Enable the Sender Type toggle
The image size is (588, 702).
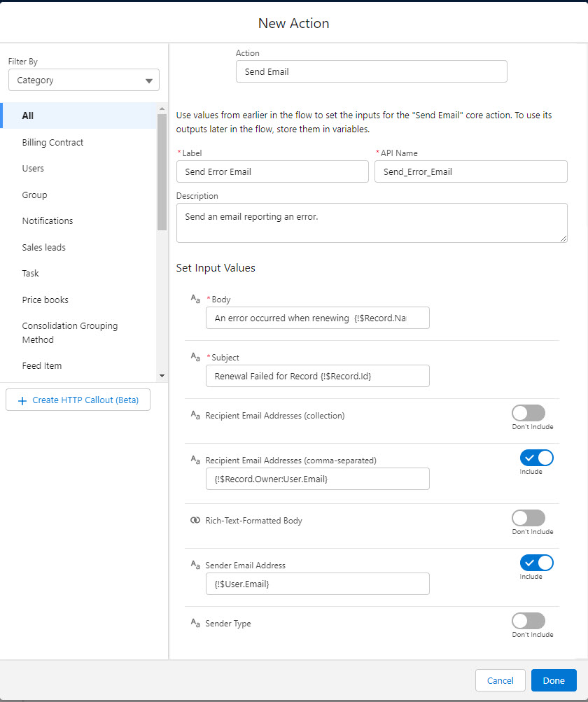528,621
